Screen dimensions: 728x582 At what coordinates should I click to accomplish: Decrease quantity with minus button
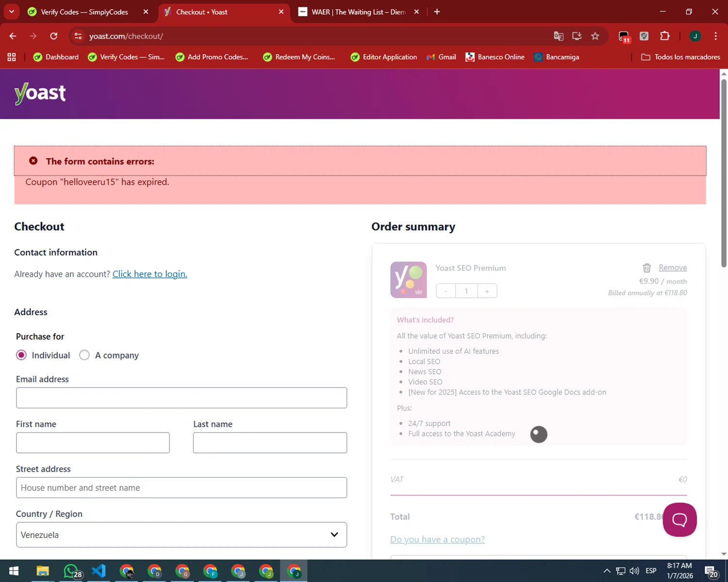[446, 291]
